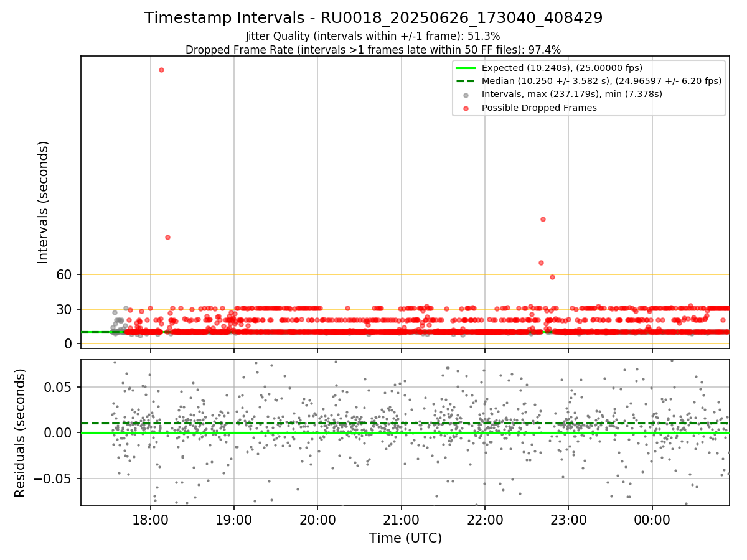The width and height of the screenshot is (747, 560).
Task: Click the 19:00 x-axis tick label
Action: (234, 519)
